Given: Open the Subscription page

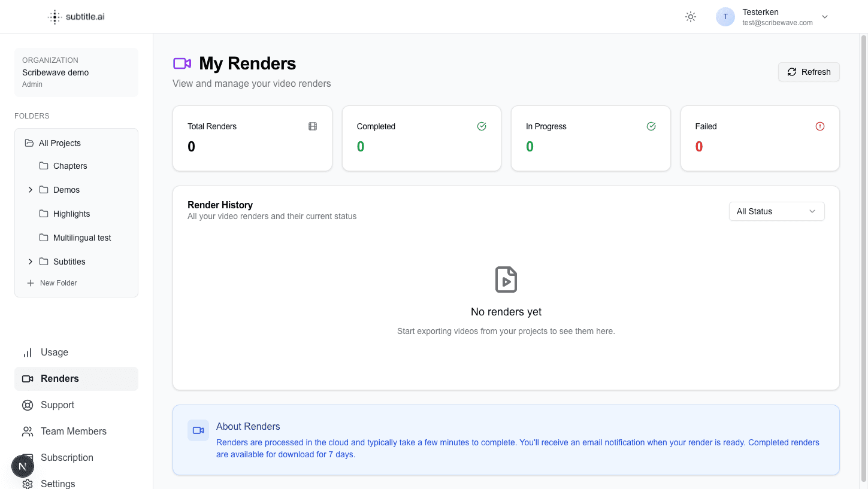Looking at the screenshot, I should point(66,457).
